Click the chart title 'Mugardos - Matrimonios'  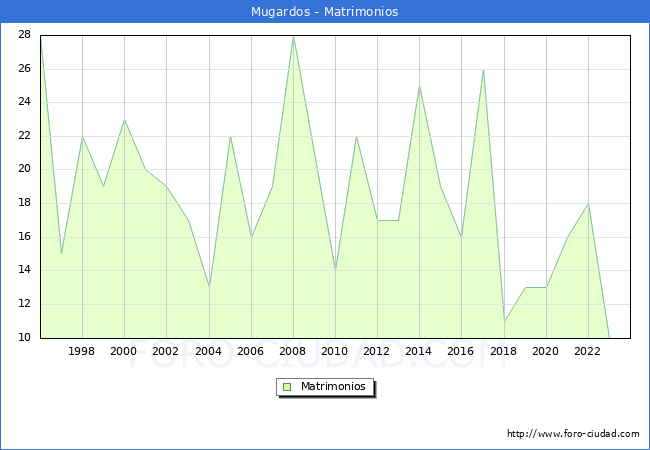[x=325, y=12]
